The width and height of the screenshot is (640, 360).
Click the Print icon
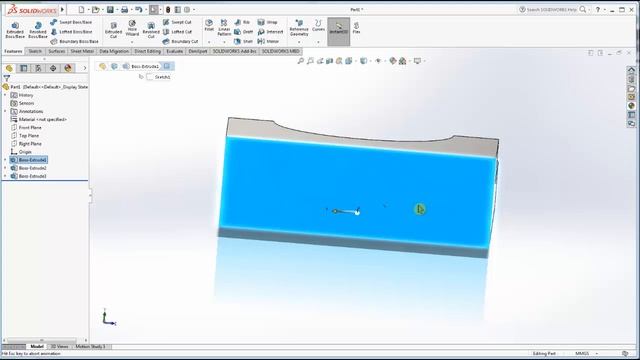pos(124,9)
